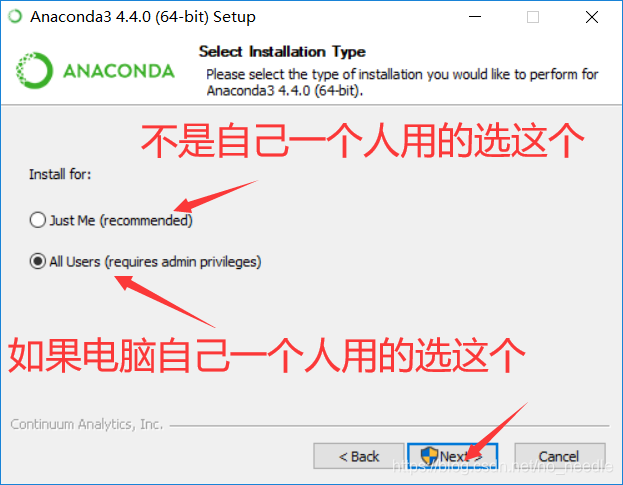Click the Anaconda title bar icon
The height and width of the screenshot is (485, 623).
click(15, 17)
